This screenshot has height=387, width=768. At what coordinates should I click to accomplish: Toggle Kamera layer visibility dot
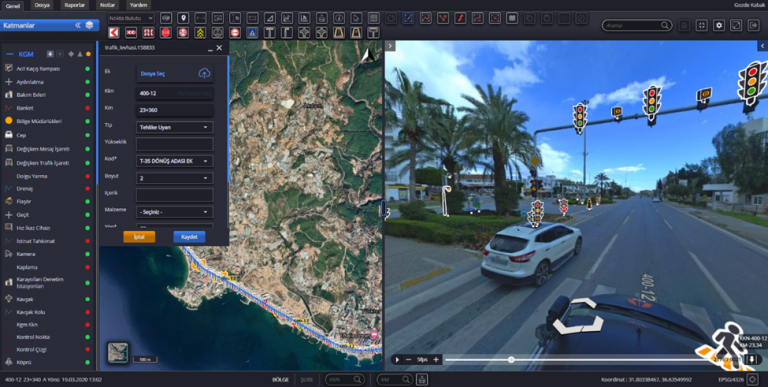tap(88, 254)
